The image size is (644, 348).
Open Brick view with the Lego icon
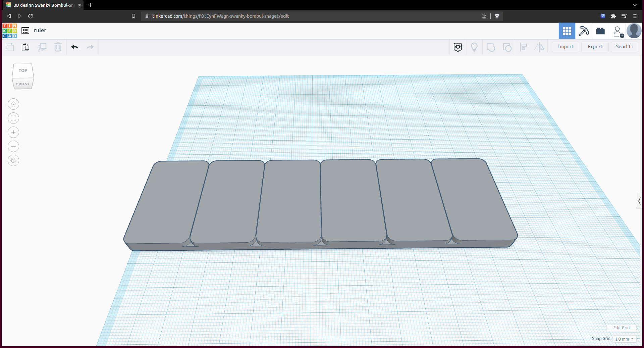[x=600, y=31]
